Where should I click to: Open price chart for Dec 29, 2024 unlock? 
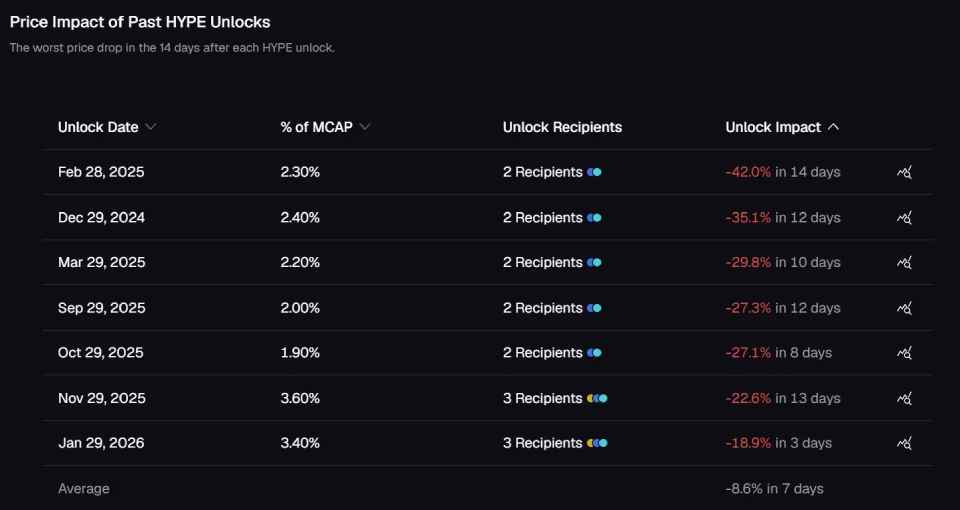pyautogui.click(x=904, y=218)
